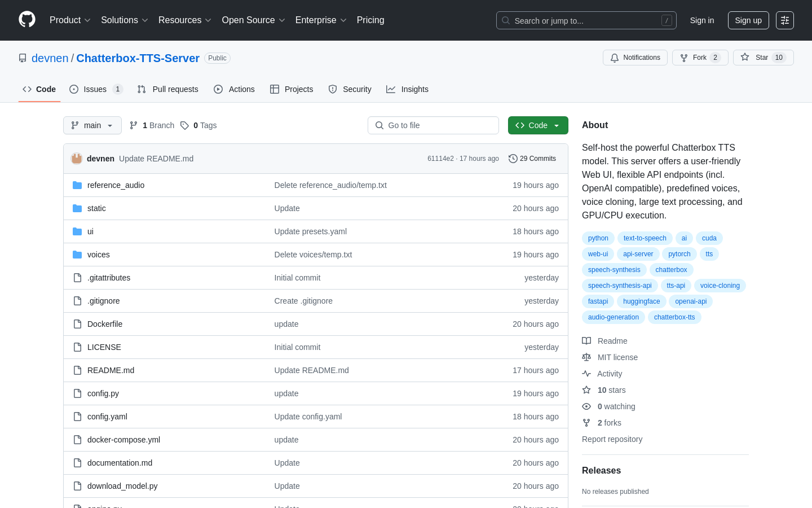Click the Dockerfile file icon

click(x=77, y=324)
